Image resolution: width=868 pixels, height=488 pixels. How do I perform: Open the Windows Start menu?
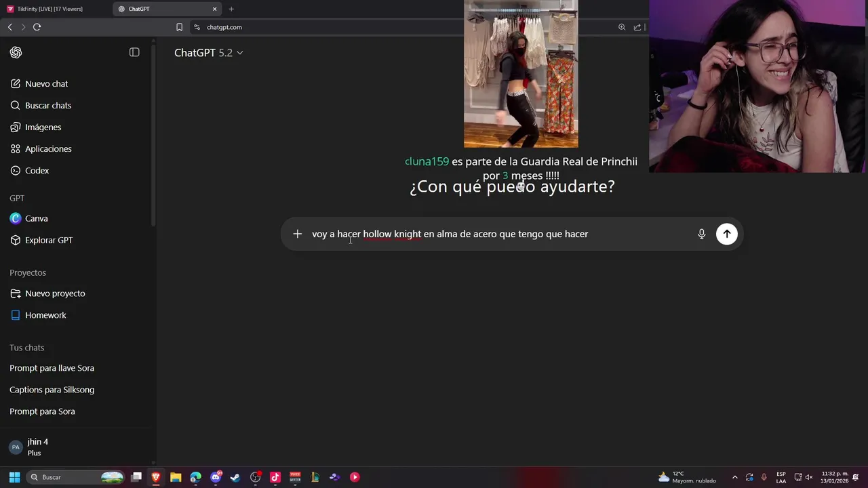point(14,477)
